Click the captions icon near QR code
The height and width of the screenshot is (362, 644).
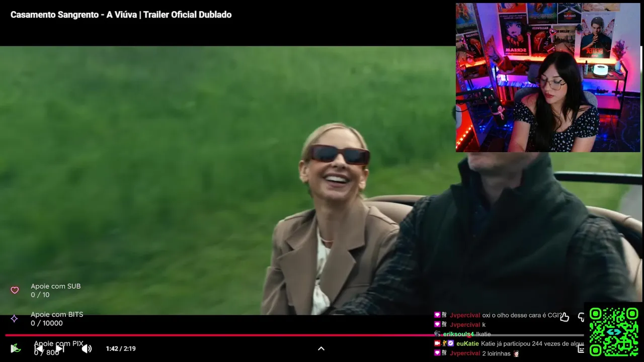coord(581,349)
